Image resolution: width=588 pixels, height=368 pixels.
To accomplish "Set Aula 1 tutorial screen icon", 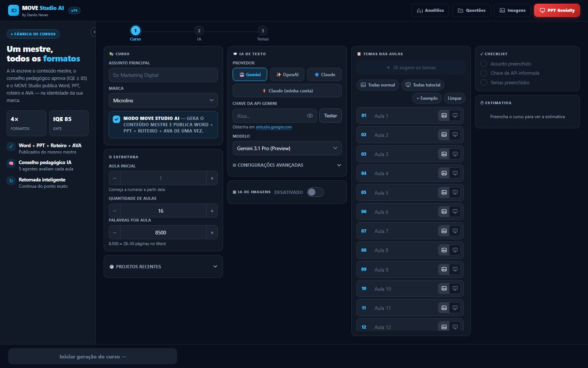I will tap(455, 116).
